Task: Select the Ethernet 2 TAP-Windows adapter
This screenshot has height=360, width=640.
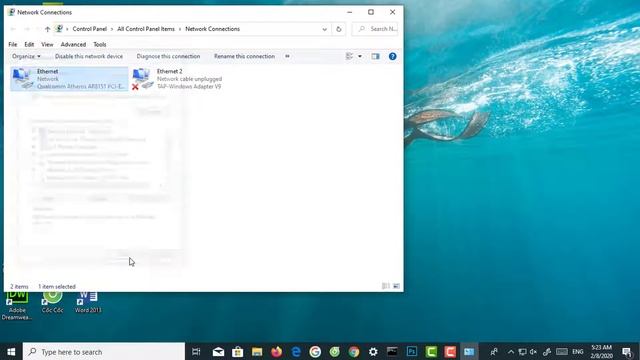Action: 177,79
